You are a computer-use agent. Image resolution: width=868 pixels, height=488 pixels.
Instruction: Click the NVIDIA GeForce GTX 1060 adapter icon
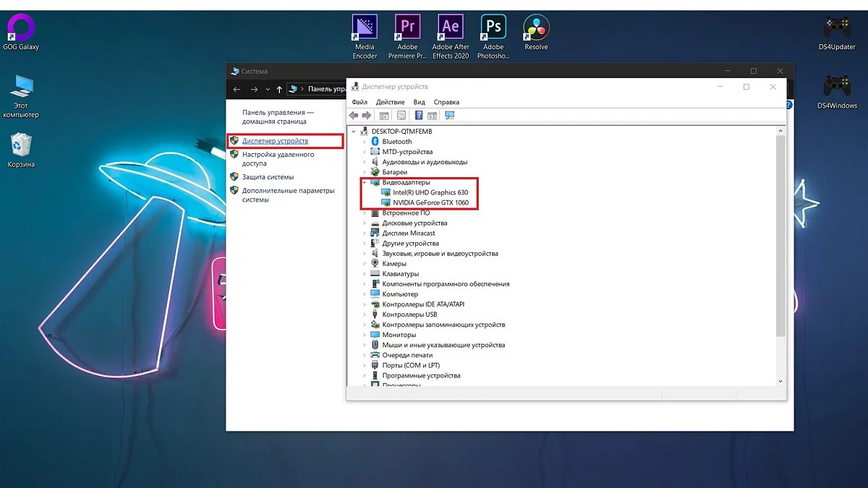coord(386,202)
